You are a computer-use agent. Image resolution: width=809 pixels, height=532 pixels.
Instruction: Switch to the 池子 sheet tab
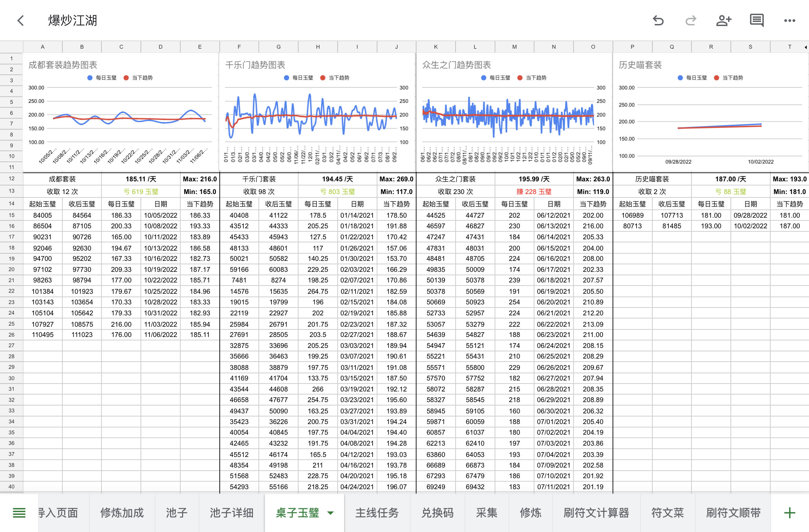[177, 513]
